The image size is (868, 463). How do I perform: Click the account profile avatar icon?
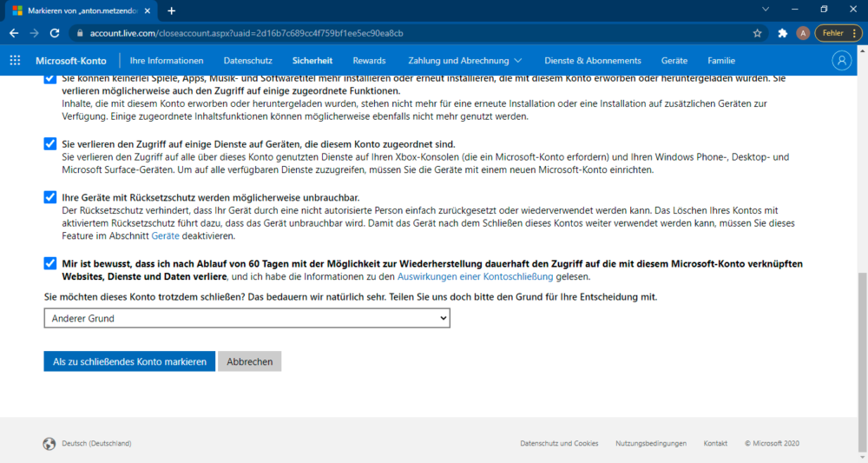pos(841,60)
